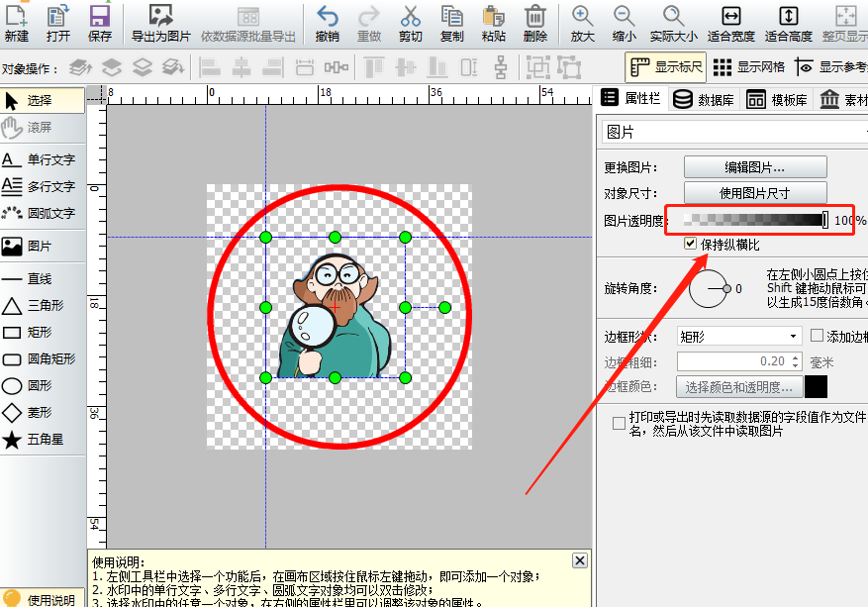Screen dimensions: 868x608
Task: Open the 图片 object type dropdown
Action: 734,132
